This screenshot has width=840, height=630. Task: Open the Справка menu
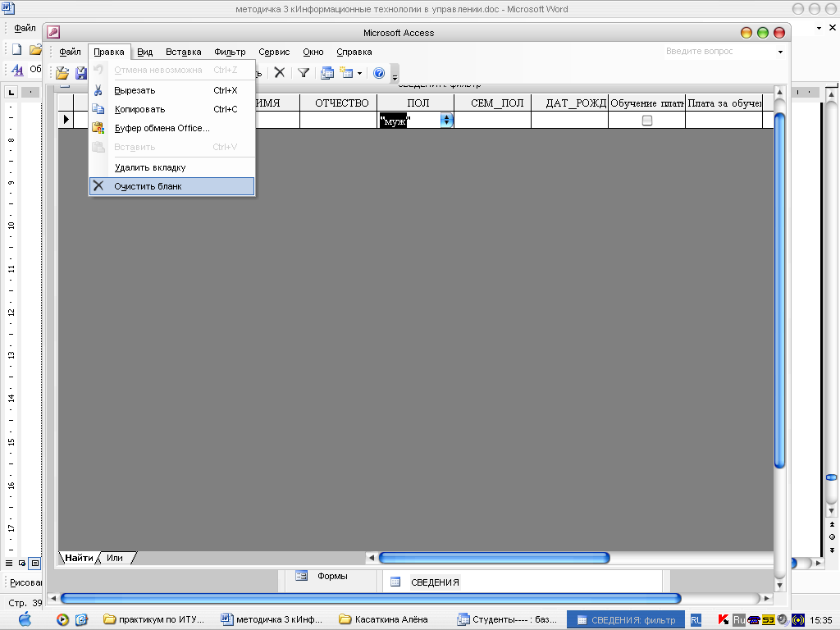354,52
